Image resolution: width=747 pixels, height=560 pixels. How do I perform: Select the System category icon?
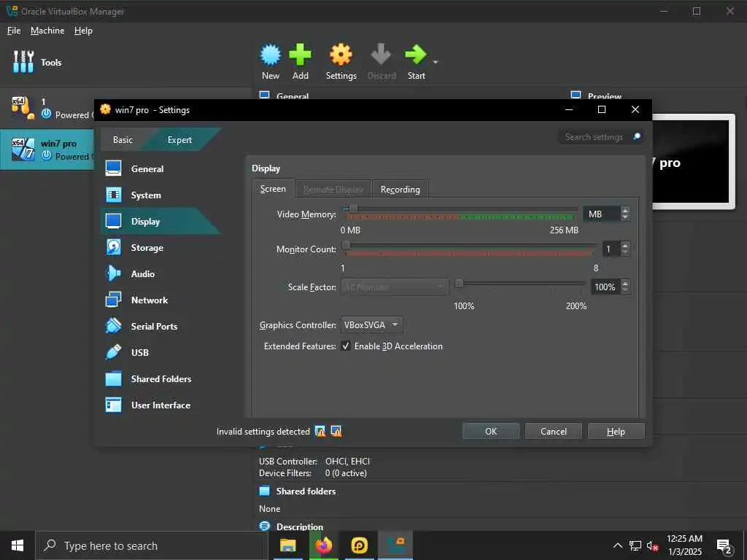113,195
